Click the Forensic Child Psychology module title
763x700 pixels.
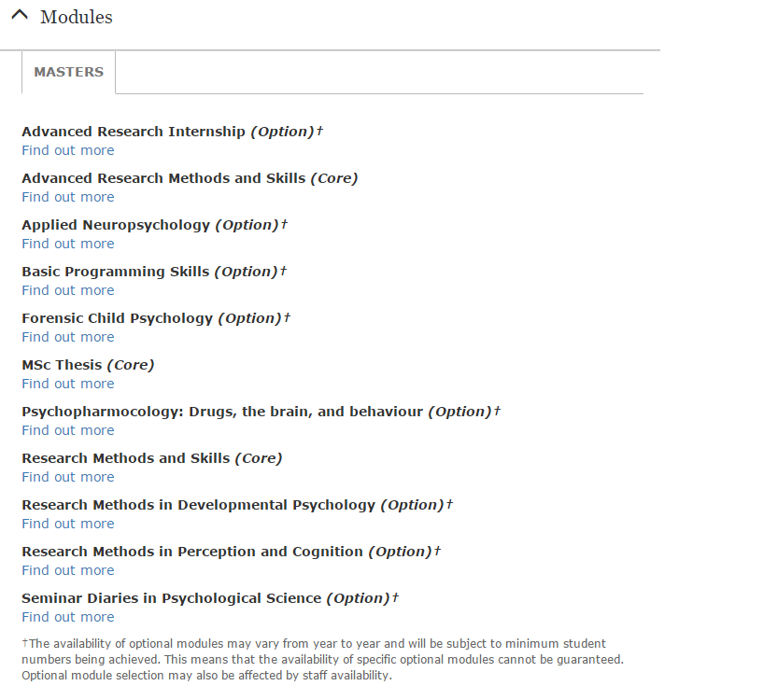click(x=118, y=318)
